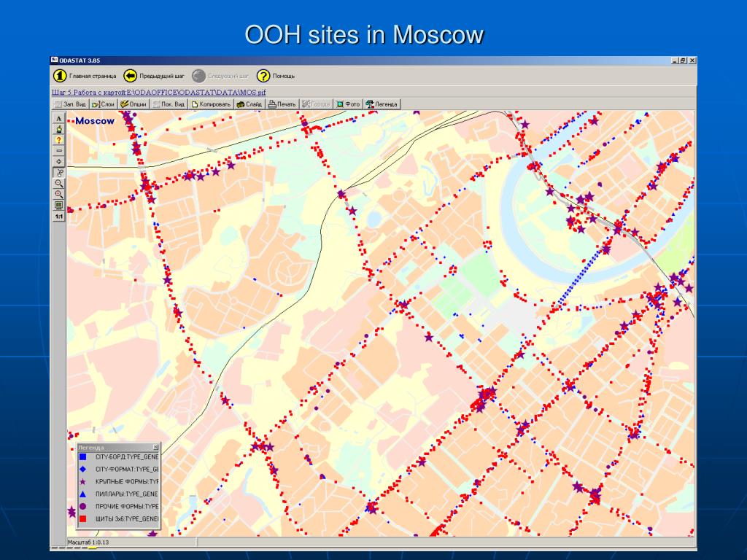
Task: Maximize the ODASTAT window
Action: point(683,61)
